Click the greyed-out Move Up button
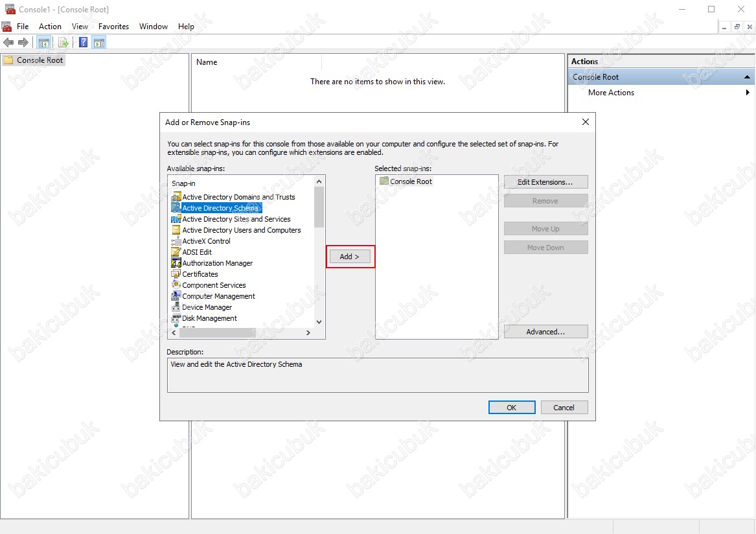Image resolution: width=756 pixels, height=534 pixels. pyautogui.click(x=546, y=229)
